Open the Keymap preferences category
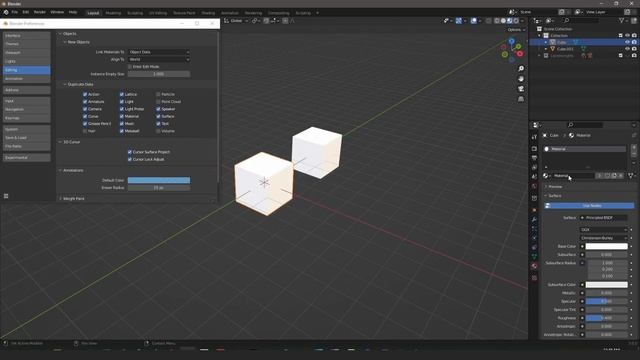The image size is (640, 360). click(x=27, y=118)
